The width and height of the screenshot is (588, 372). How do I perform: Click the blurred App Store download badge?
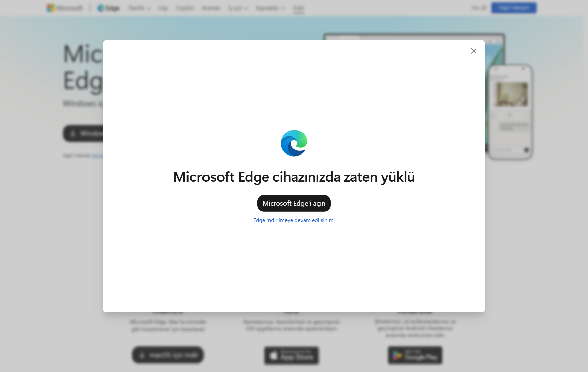pyautogui.click(x=292, y=356)
